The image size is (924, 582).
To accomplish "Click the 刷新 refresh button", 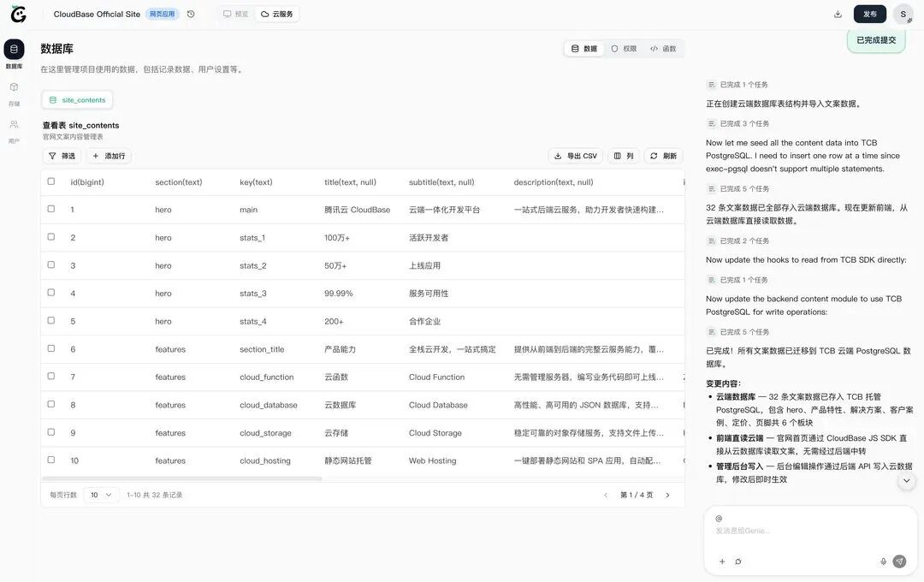I will click(663, 157).
